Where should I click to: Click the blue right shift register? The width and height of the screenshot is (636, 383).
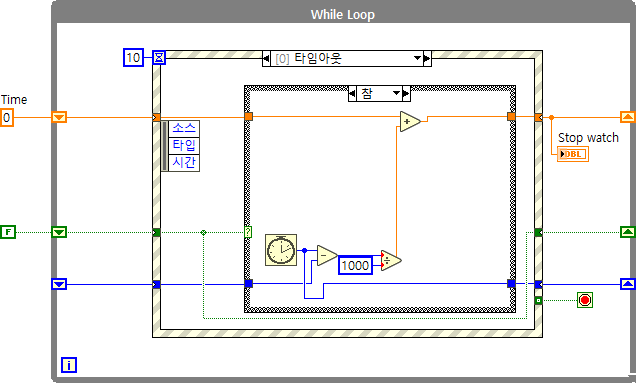(628, 284)
